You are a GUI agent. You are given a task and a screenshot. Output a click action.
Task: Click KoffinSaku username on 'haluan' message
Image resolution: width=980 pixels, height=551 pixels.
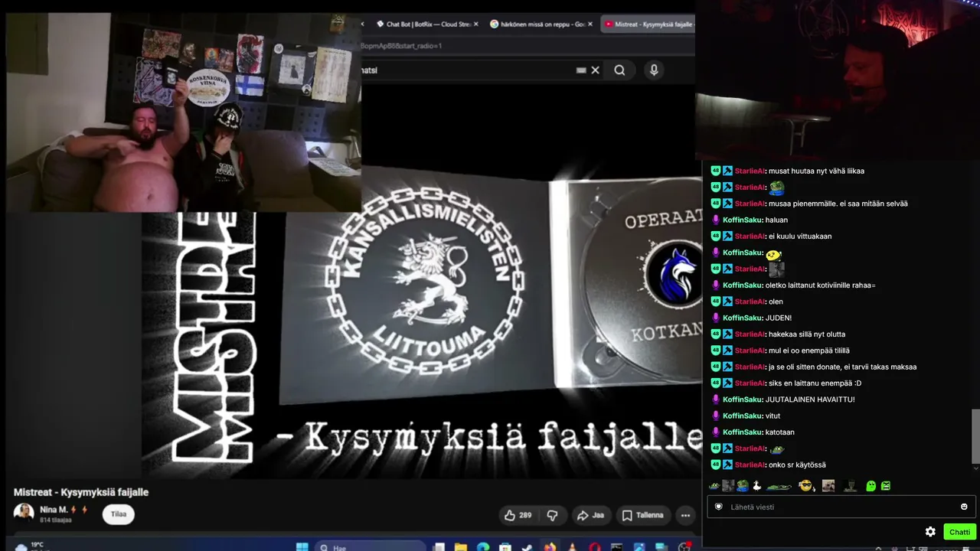pos(743,220)
